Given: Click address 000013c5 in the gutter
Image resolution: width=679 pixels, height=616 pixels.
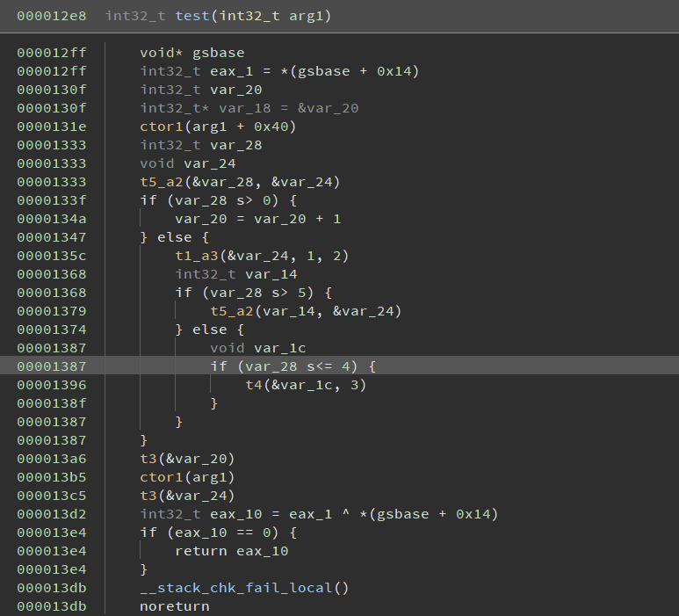Looking at the screenshot, I should pyautogui.click(x=52, y=496).
